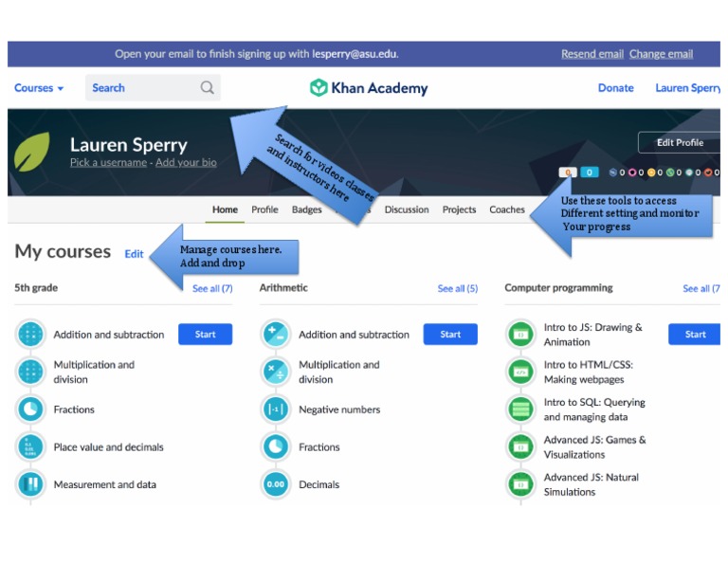
Task: Open Intro to SQL: Querying text
Action: [594, 409]
